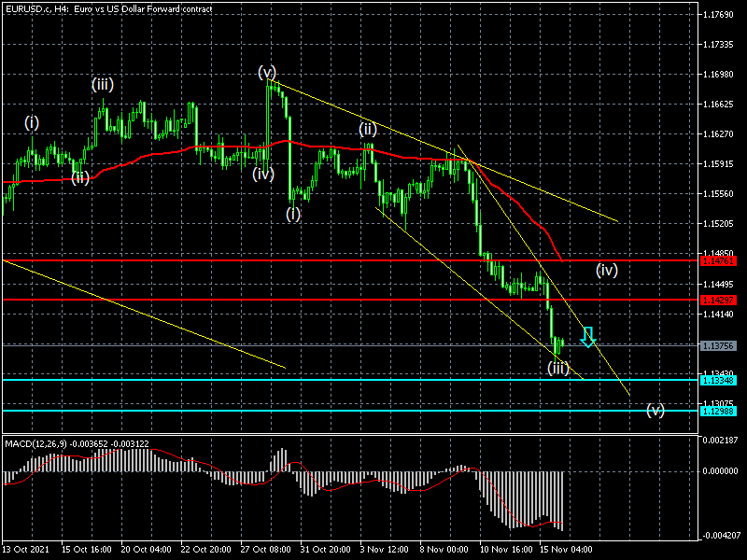
Task: Click the gray 1.13756 current price tag
Action: click(x=717, y=345)
